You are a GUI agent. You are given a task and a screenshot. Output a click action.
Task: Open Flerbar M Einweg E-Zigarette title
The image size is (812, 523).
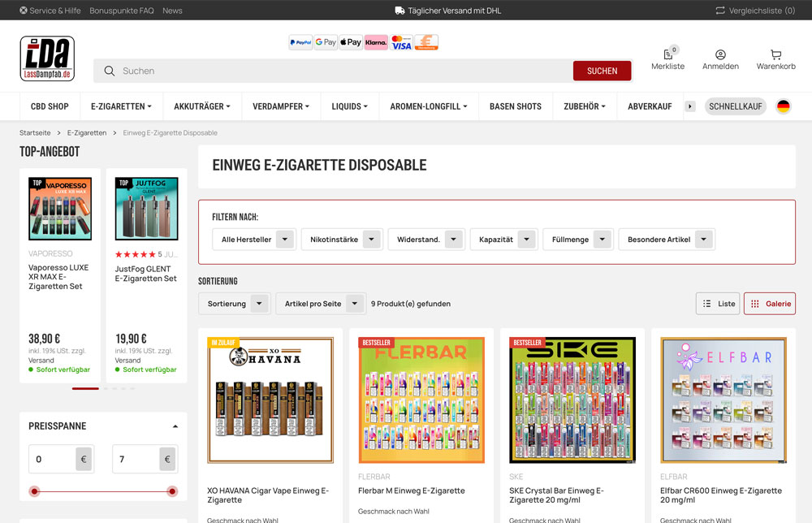412,491
